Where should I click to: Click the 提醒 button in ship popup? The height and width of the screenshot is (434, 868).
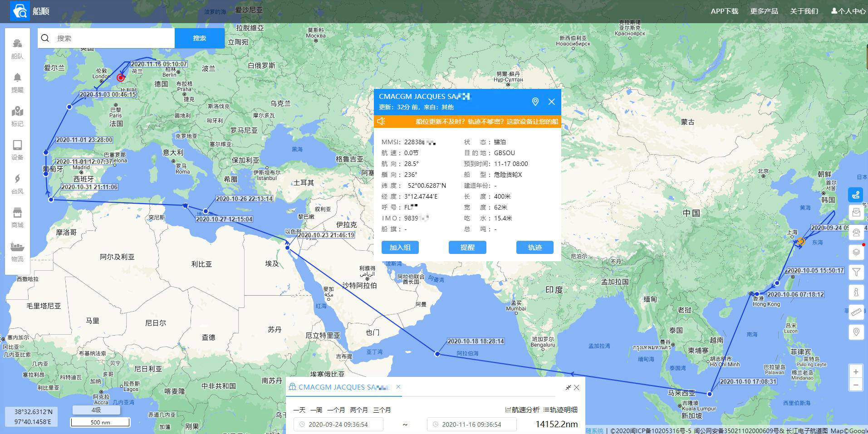467,247
